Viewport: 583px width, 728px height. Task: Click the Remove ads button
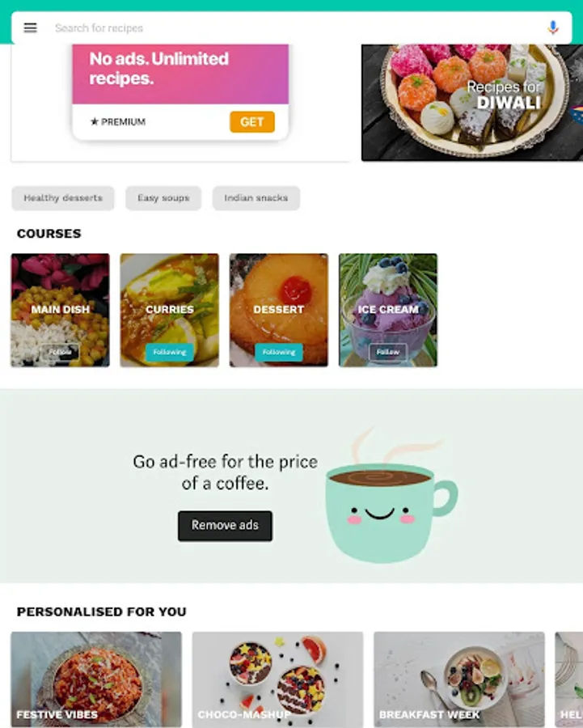point(225,526)
